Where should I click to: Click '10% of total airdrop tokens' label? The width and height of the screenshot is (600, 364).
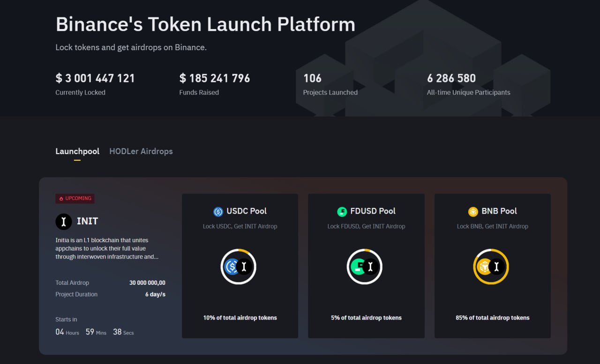[240, 318]
